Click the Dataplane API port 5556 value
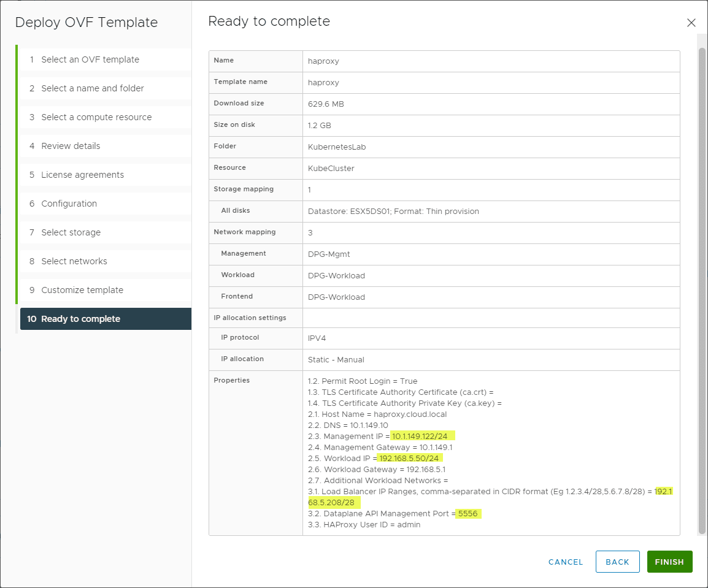Image resolution: width=708 pixels, height=588 pixels. click(468, 513)
